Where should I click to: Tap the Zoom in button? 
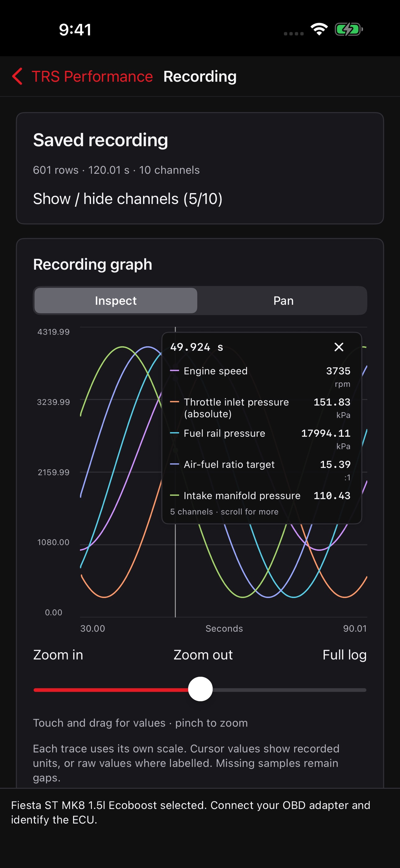58,654
